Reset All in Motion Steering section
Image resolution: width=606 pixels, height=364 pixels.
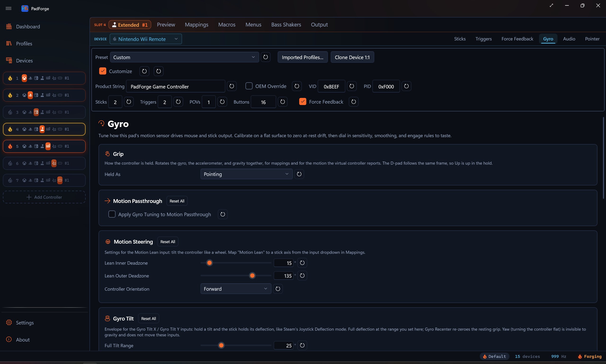pos(168,242)
